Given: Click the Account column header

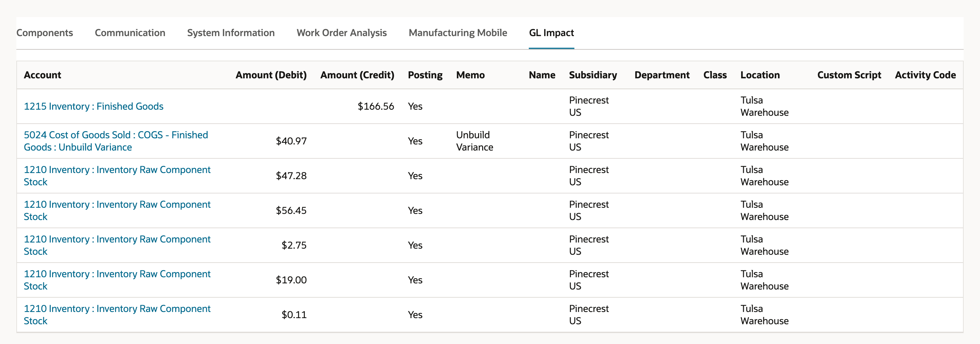Looking at the screenshot, I should [x=42, y=75].
